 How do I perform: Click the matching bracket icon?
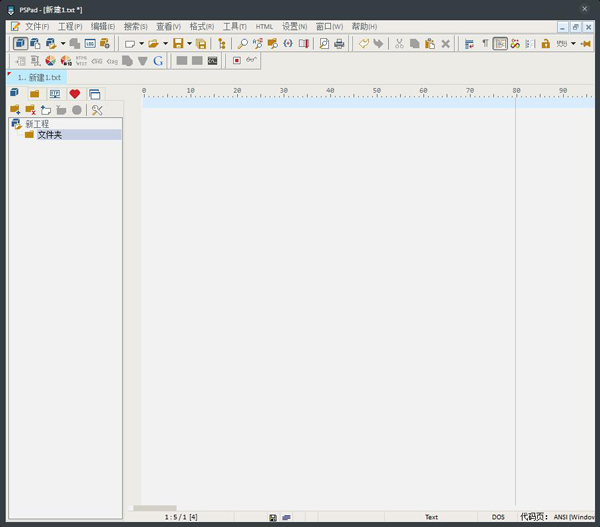(288, 43)
